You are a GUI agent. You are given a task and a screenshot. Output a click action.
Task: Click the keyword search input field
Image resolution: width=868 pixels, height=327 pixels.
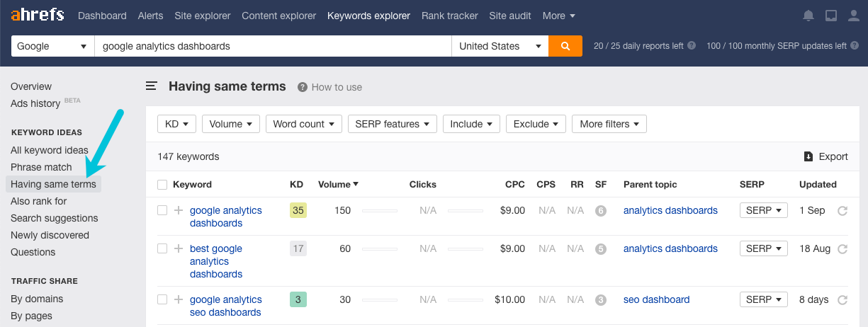(x=274, y=46)
